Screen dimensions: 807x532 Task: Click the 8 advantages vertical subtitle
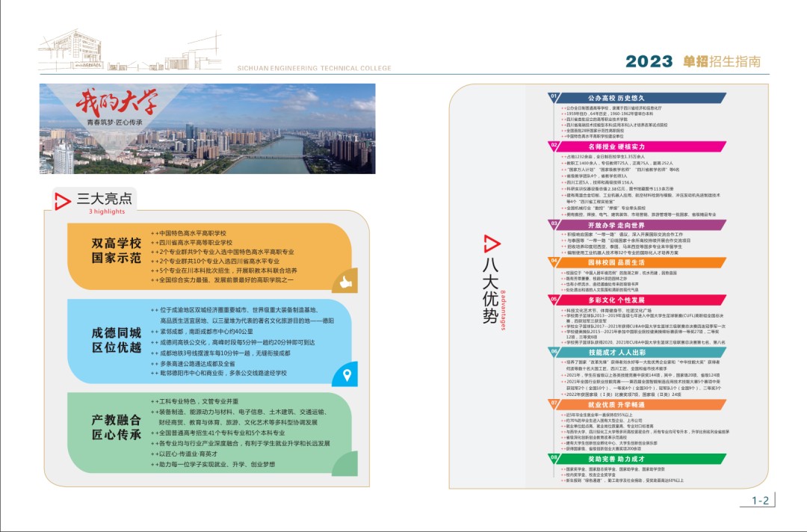pyautogui.click(x=503, y=311)
